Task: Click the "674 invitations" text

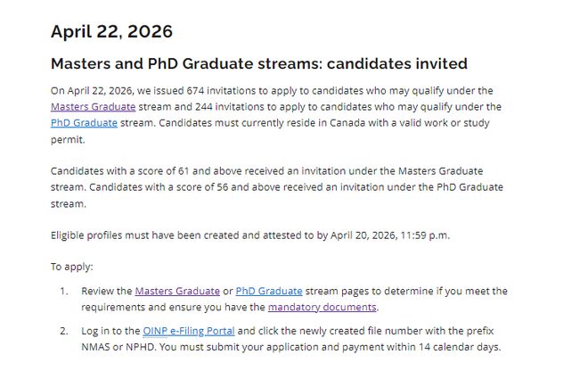Action: coord(236,91)
